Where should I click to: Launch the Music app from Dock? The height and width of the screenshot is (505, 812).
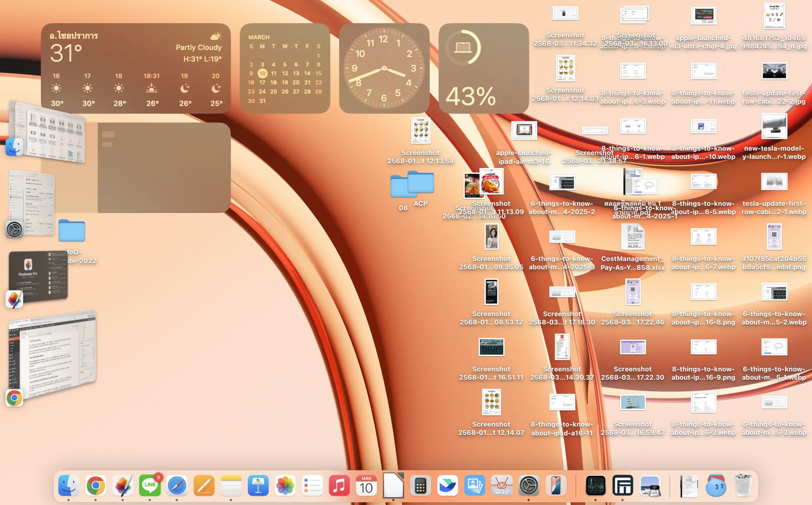click(339, 485)
